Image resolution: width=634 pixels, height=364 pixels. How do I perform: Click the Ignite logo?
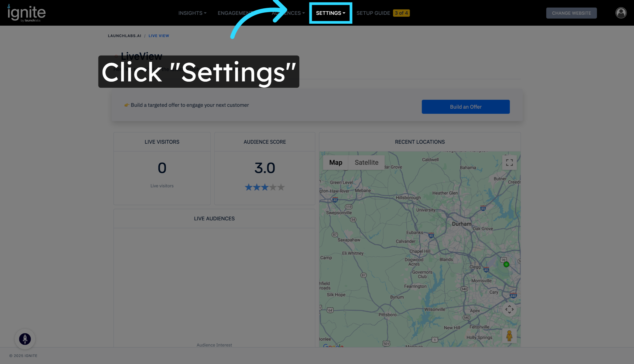pos(26,13)
